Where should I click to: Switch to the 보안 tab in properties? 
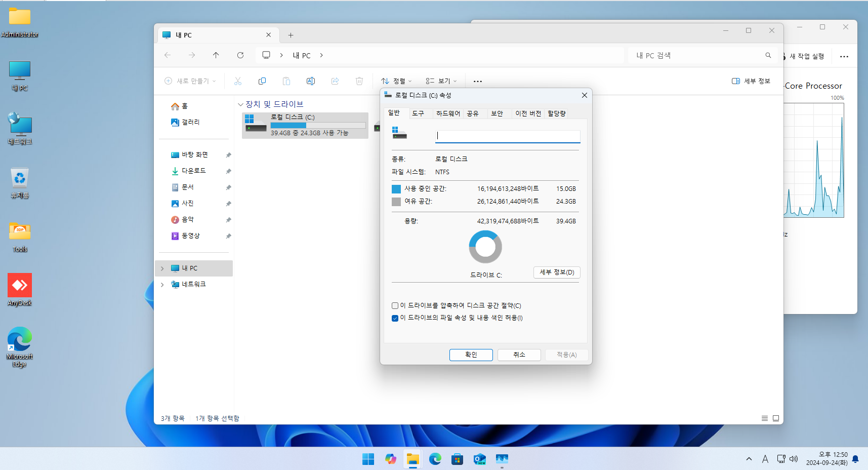click(497, 113)
